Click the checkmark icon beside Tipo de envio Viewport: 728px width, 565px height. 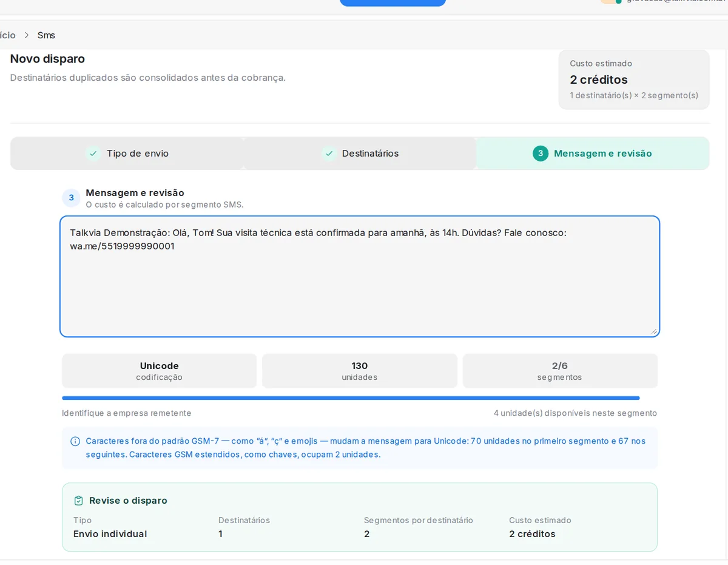pyautogui.click(x=93, y=154)
